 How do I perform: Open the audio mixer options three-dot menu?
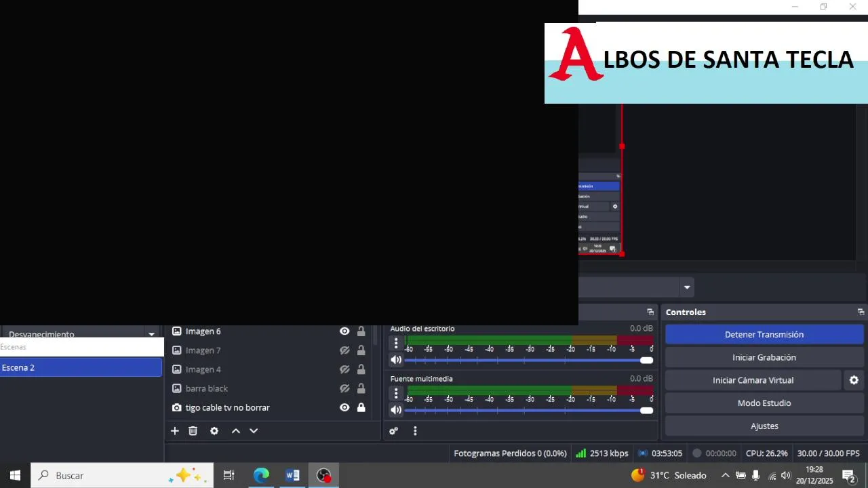point(415,431)
